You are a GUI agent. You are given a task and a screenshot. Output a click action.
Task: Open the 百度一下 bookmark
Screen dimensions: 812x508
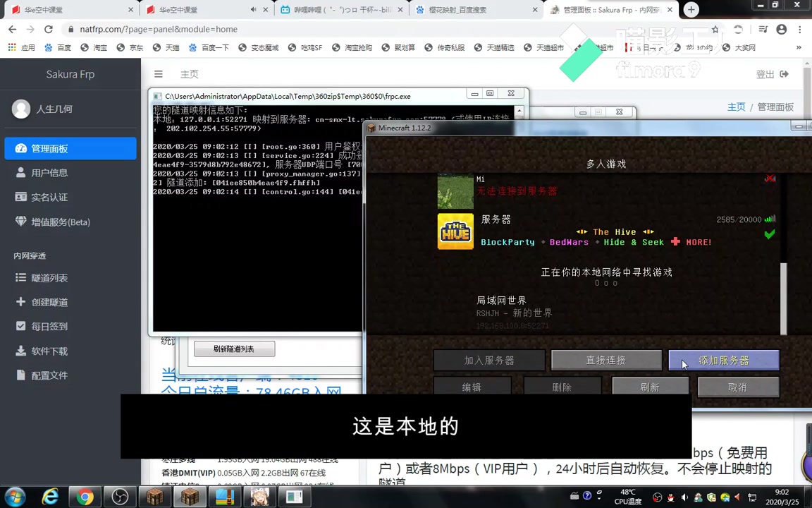[209, 48]
